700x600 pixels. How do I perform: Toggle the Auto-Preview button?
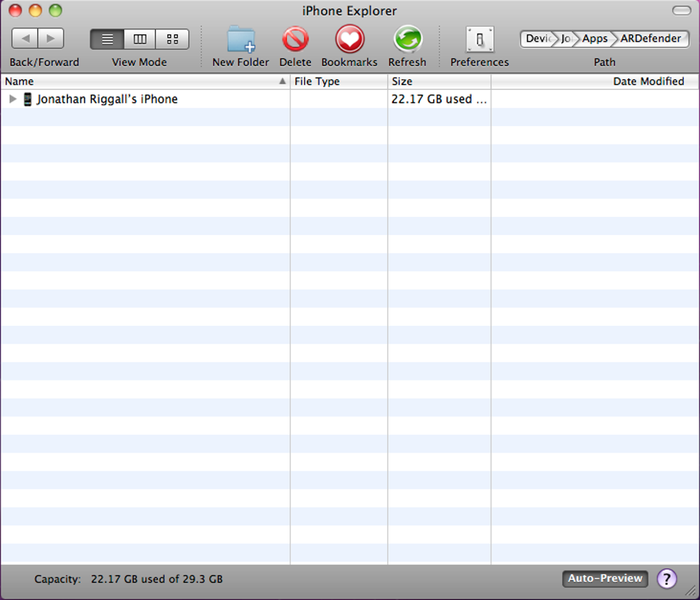[x=605, y=579]
